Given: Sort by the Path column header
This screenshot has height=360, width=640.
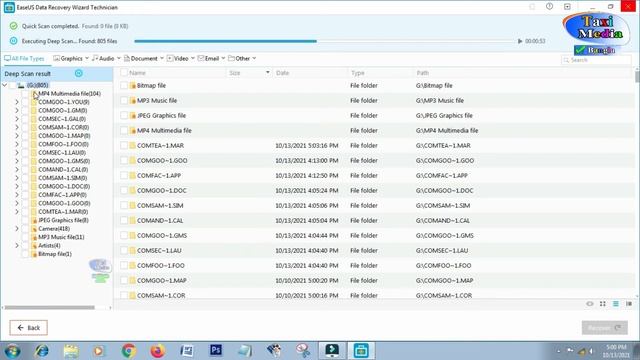Looking at the screenshot, I should point(422,73).
